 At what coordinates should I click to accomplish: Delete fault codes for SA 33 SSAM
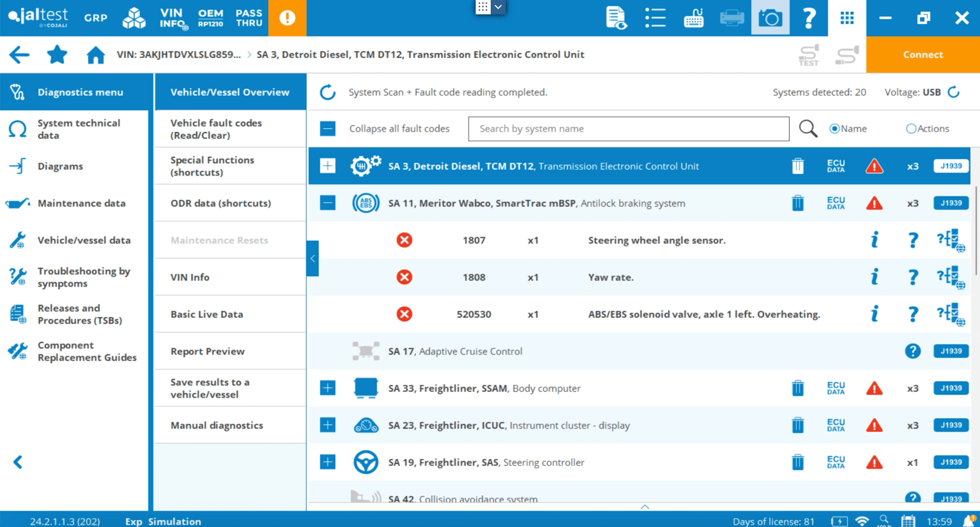[798, 388]
